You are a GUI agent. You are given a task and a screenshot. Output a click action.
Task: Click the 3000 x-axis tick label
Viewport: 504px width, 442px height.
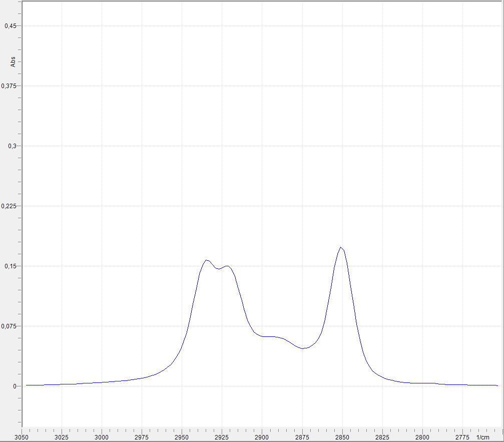(102, 437)
